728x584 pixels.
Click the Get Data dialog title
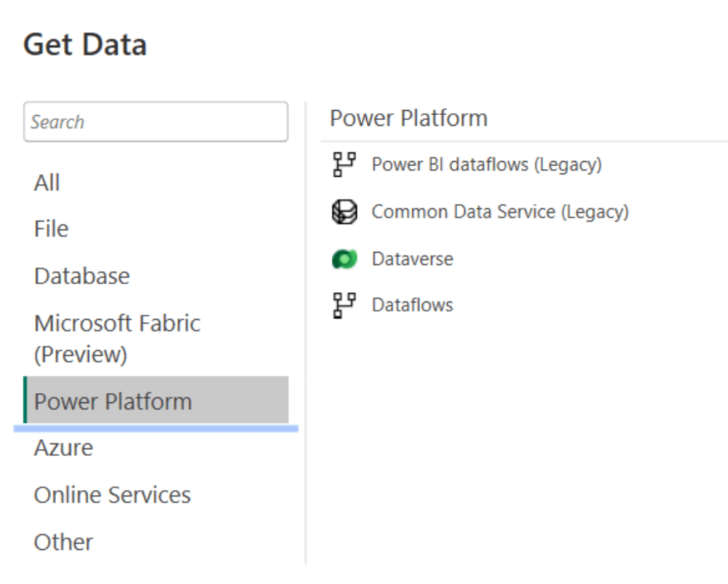tap(85, 44)
